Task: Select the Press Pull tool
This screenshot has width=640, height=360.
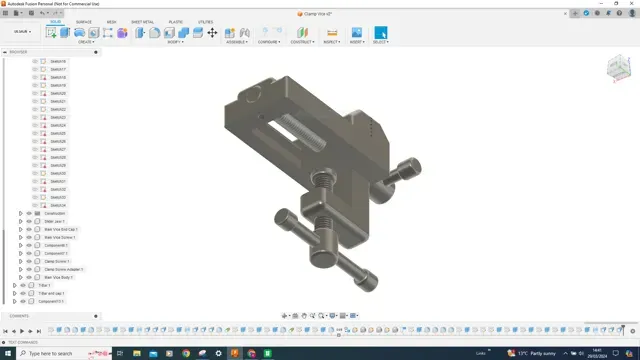Action: [x=140, y=33]
